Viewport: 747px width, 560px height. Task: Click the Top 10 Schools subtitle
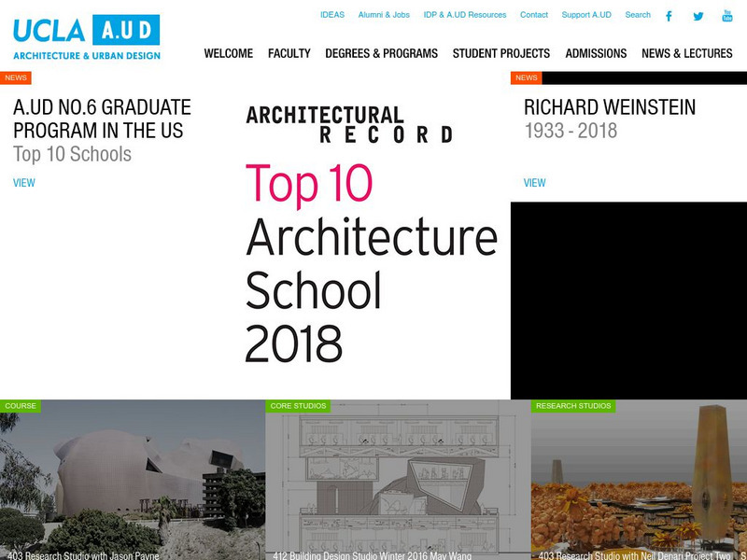coord(73,154)
